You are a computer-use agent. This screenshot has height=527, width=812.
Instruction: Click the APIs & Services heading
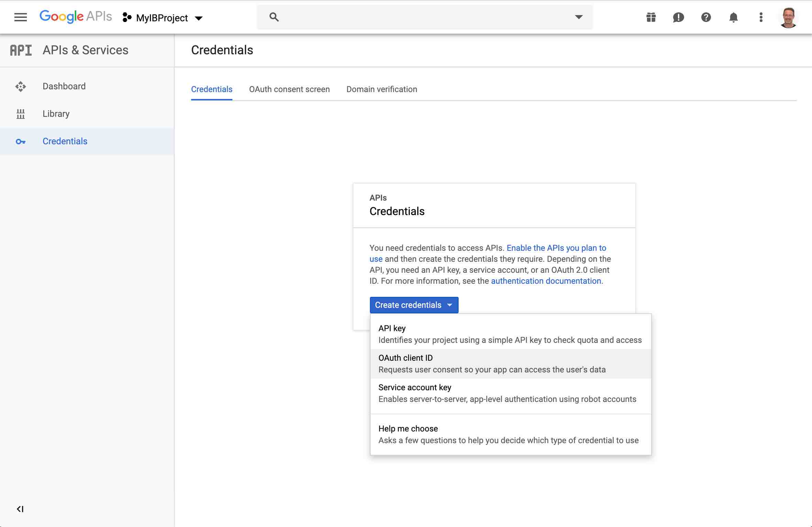[86, 50]
